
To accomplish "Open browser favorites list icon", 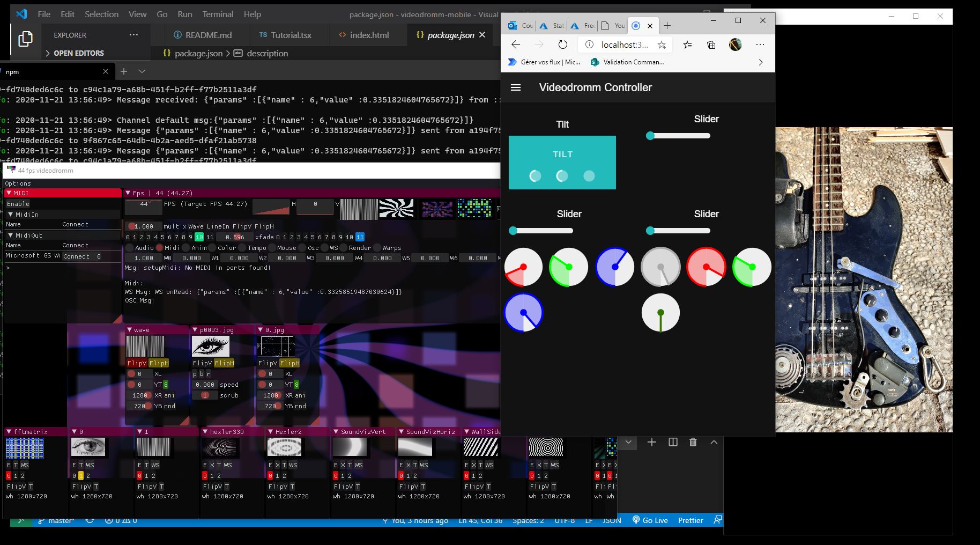I will [x=687, y=45].
